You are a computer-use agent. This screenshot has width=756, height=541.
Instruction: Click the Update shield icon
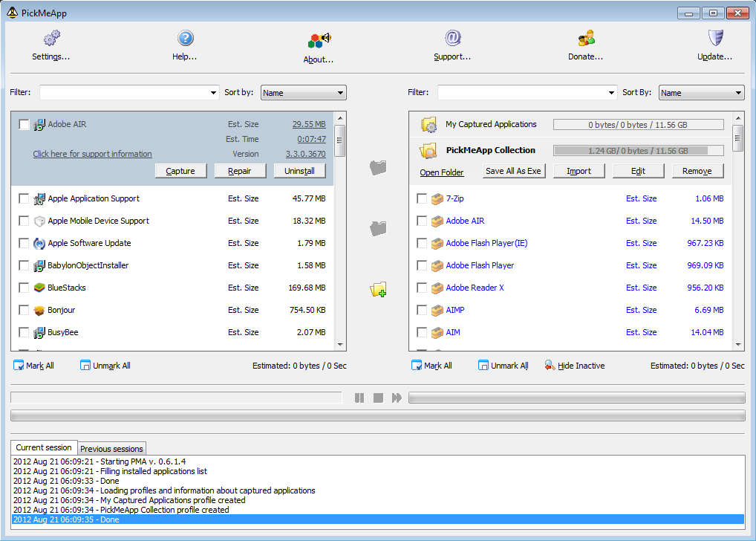[715, 38]
